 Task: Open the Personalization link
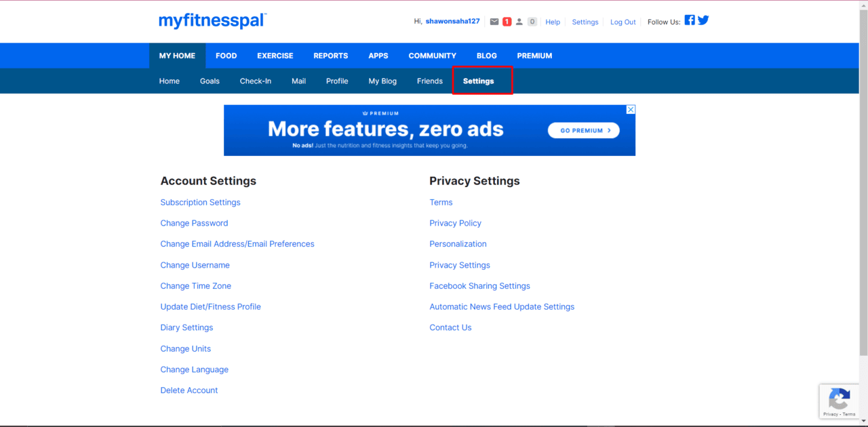[458, 244]
